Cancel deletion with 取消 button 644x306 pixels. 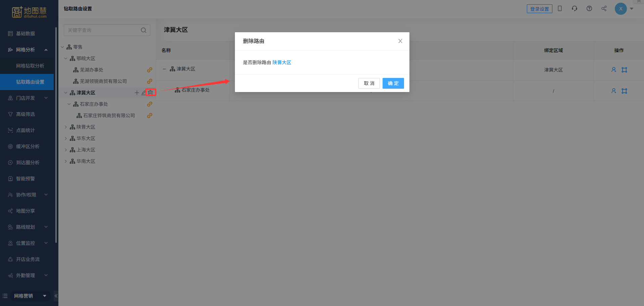click(369, 83)
